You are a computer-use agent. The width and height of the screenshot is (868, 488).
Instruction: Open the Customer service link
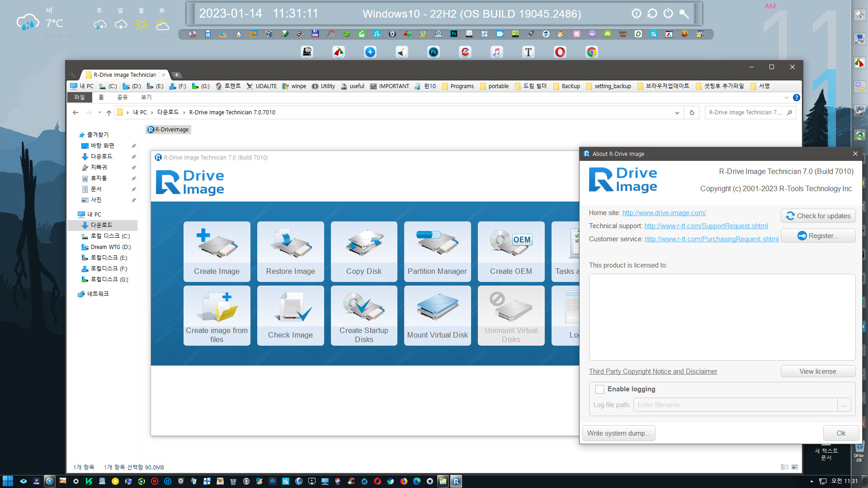point(712,239)
